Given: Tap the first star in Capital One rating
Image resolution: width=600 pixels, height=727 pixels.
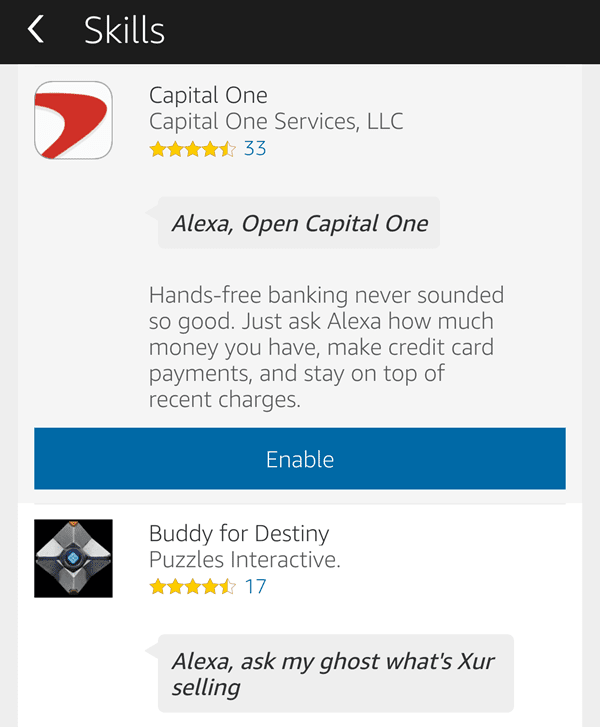Looking at the screenshot, I should [158, 149].
